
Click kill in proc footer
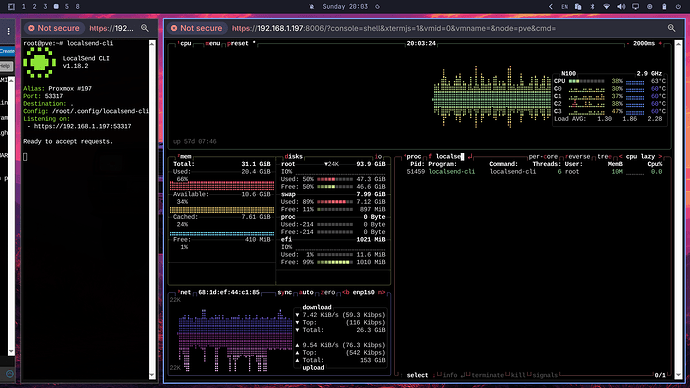(x=518, y=375)
